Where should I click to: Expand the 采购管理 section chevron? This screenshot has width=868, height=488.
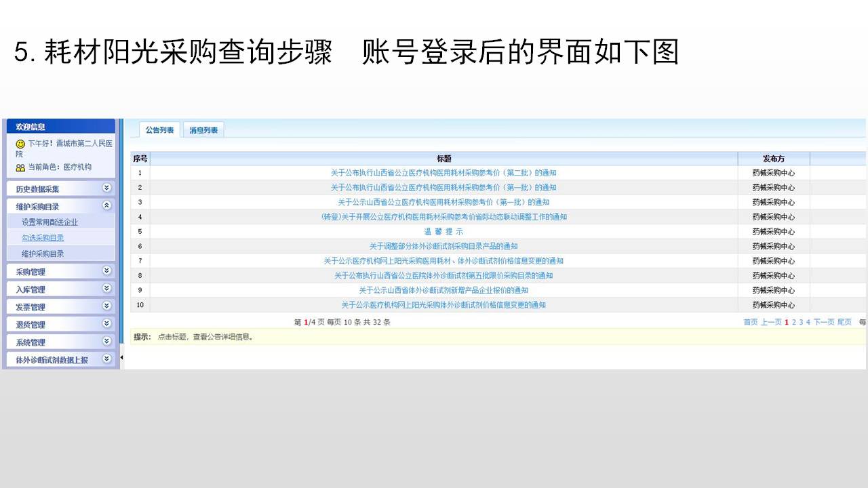(x=106, y=270)
